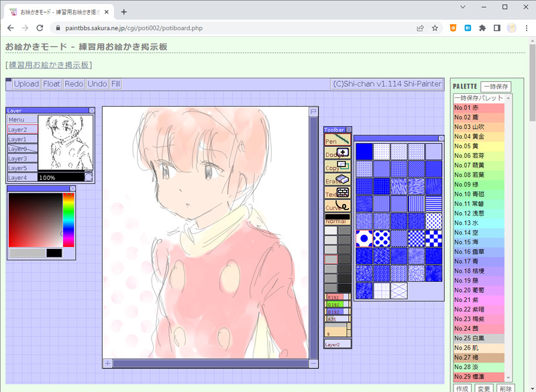Open a new browser tab
The image size is (536, 392).
click(123, 12)
